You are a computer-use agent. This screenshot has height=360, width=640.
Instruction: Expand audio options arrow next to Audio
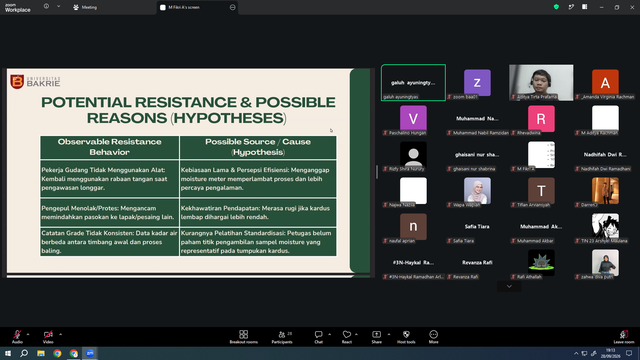coord(28,334)
